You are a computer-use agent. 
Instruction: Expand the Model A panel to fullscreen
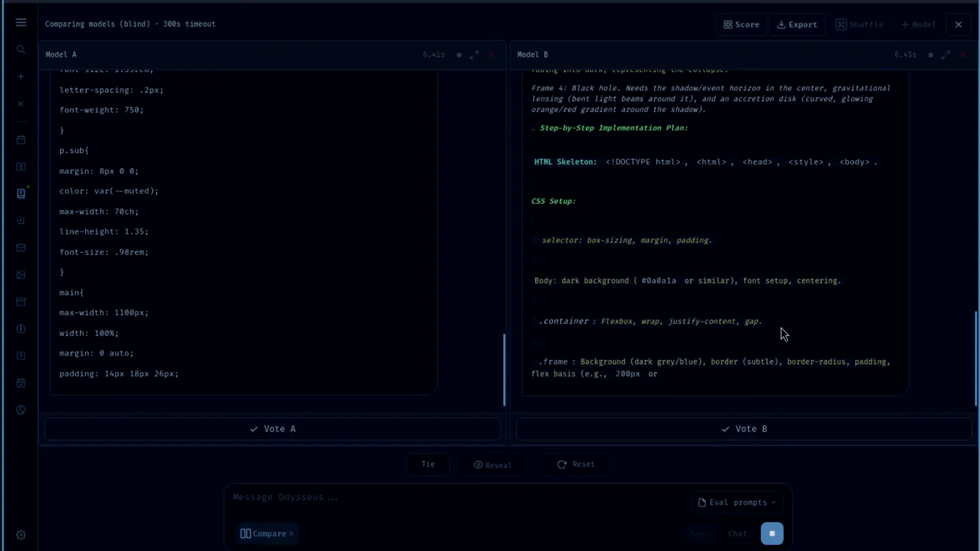(474, 55)
